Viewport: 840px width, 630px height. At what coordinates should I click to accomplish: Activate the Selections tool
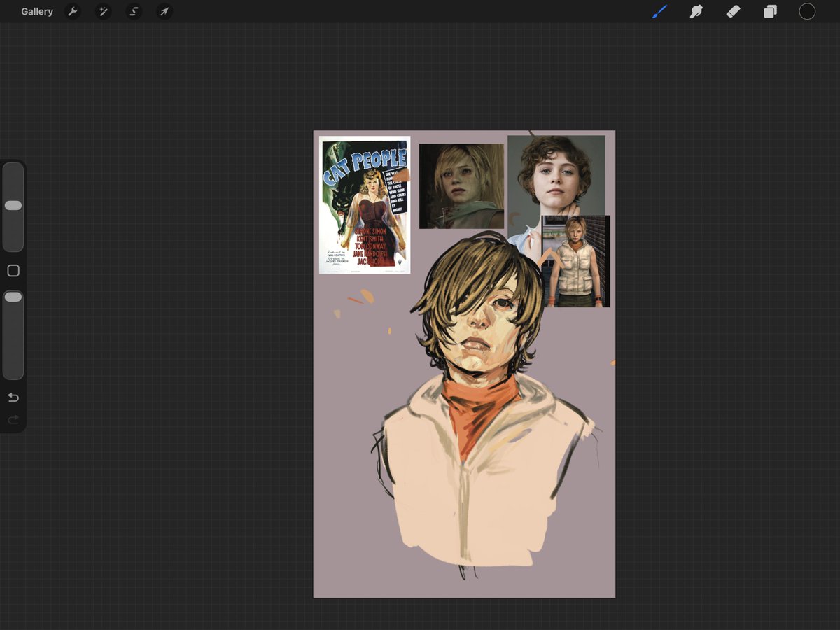coord(133,11)
